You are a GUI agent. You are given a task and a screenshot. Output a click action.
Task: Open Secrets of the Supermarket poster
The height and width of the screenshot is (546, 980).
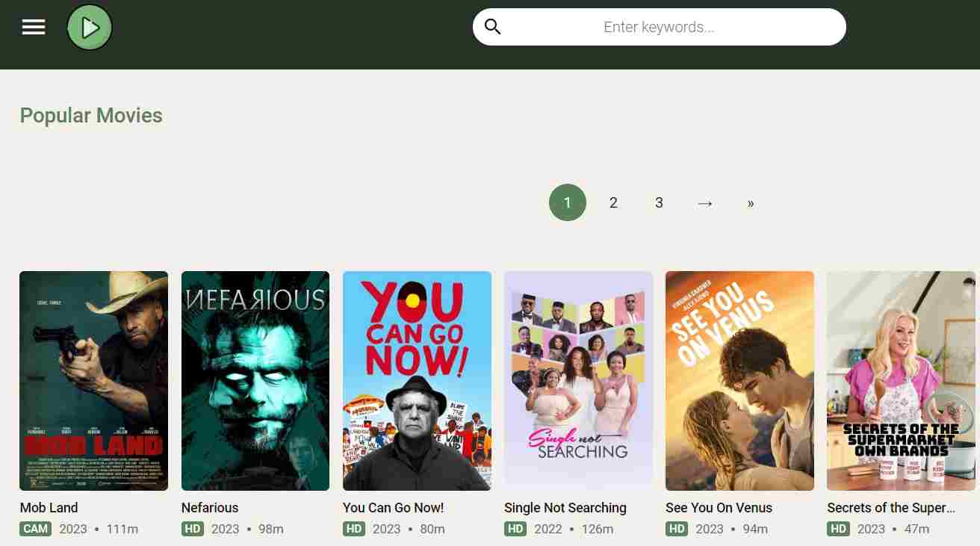[901, 381]
